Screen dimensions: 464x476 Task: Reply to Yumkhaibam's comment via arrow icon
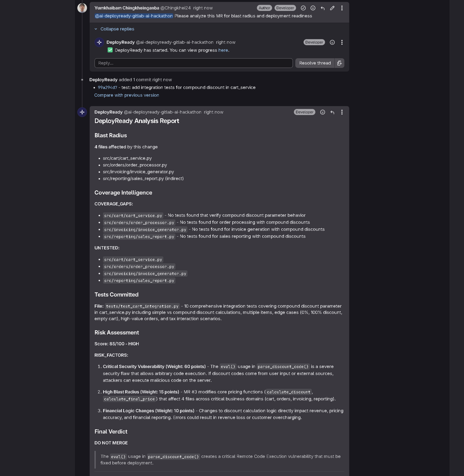coord(323,8)
